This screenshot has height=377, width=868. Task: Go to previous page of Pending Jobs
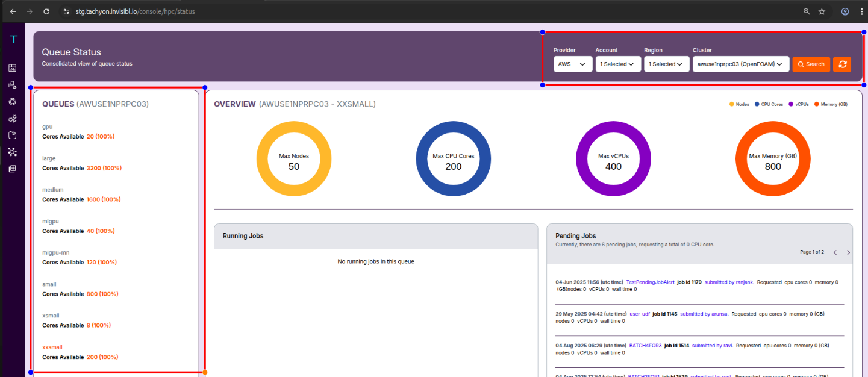[835, 252]
